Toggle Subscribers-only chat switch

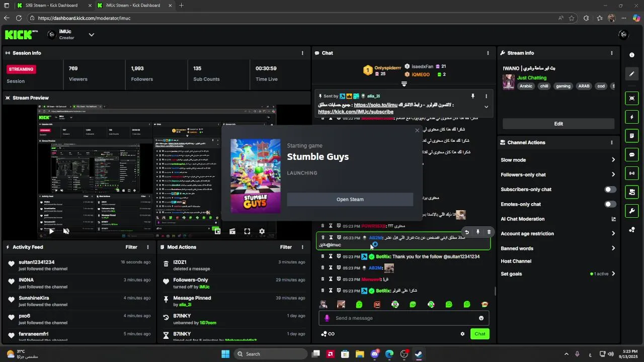tap(610, 190)
